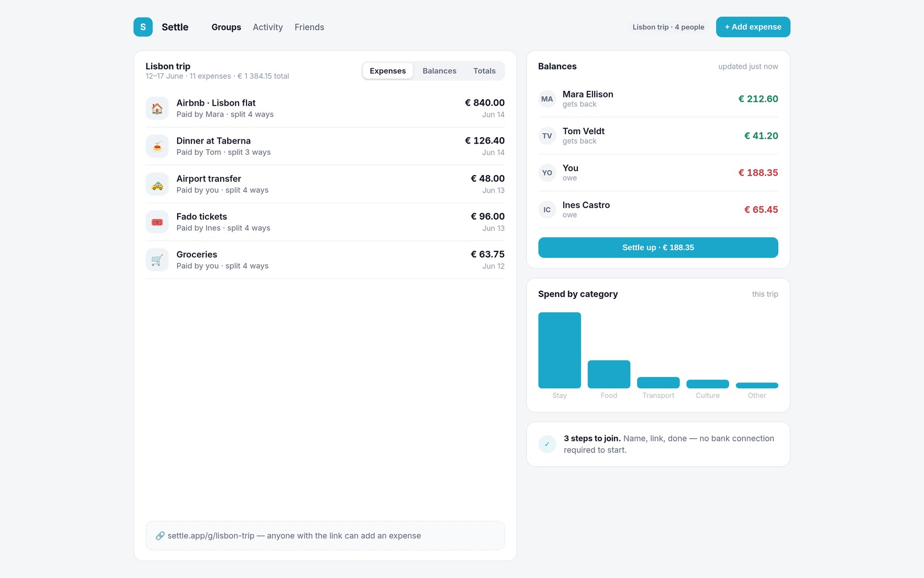Image resolution: width=924 pixels, height=578 pixels.
Task: Open the Airbnb · Lisbon flat expense
Action: [x=325, y=108]
